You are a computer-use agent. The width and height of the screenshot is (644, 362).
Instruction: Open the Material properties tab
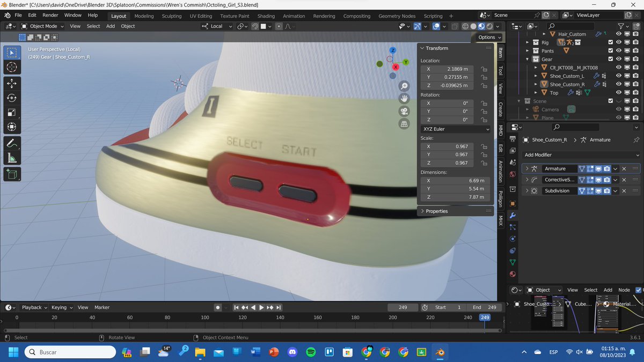[513, 274]
